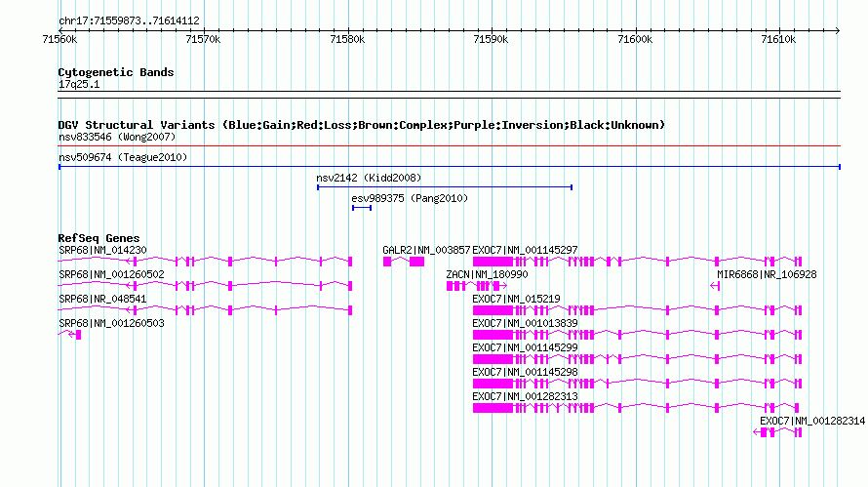Screen dimensions: 868x487
Task: Click the SRP68|NM_001260502 transcript label
Action: [111, 274]
